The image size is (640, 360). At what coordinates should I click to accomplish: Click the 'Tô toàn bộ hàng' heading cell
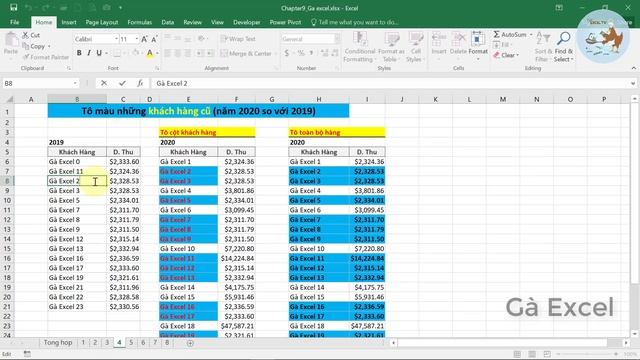(x=337, y=132)
